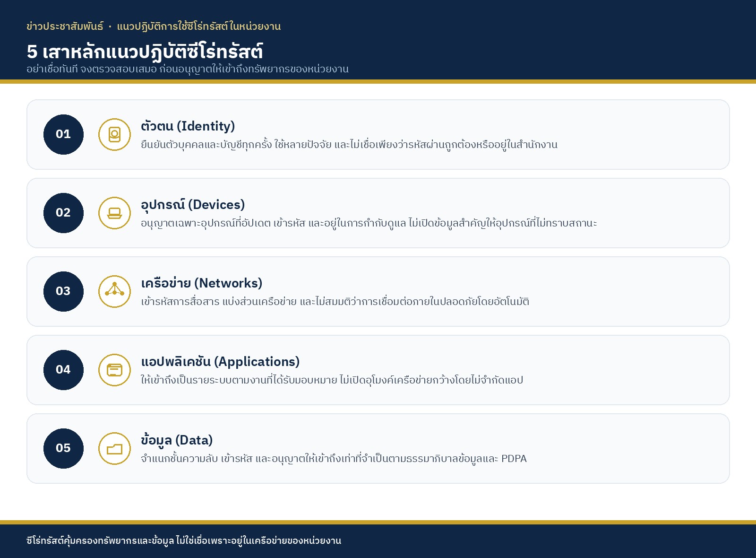Click the heading ตัวตน (Identity)
Screen dimensions: 756x558
(x=188, y=126)
